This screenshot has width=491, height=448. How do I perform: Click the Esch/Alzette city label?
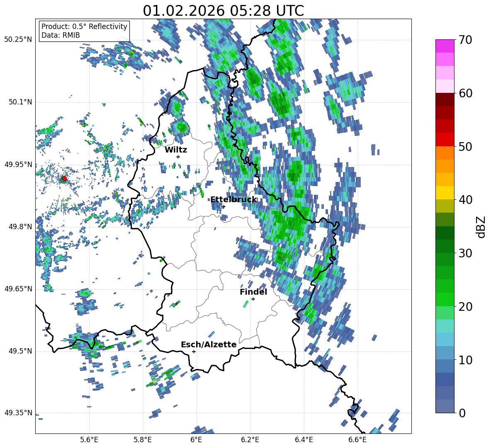209,344
